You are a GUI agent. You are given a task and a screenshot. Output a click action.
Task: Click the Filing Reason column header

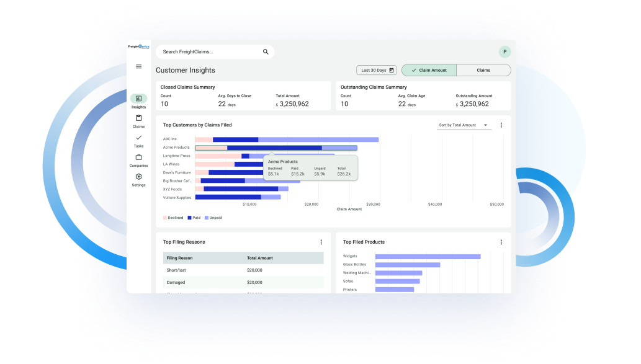point(180,258)
